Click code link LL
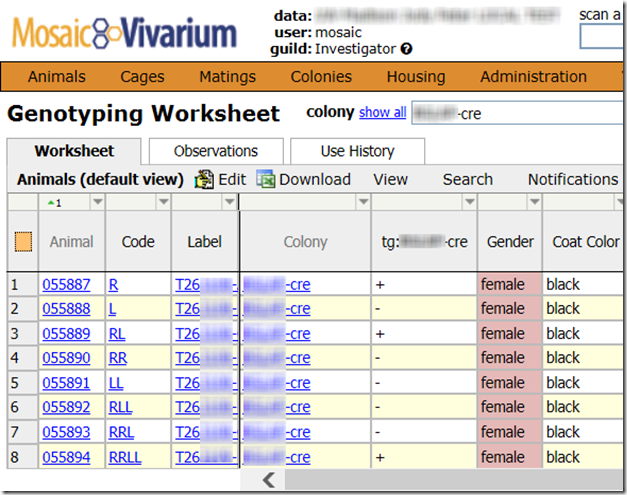Viewport: 627px width, 495px height. click(116, 383)
